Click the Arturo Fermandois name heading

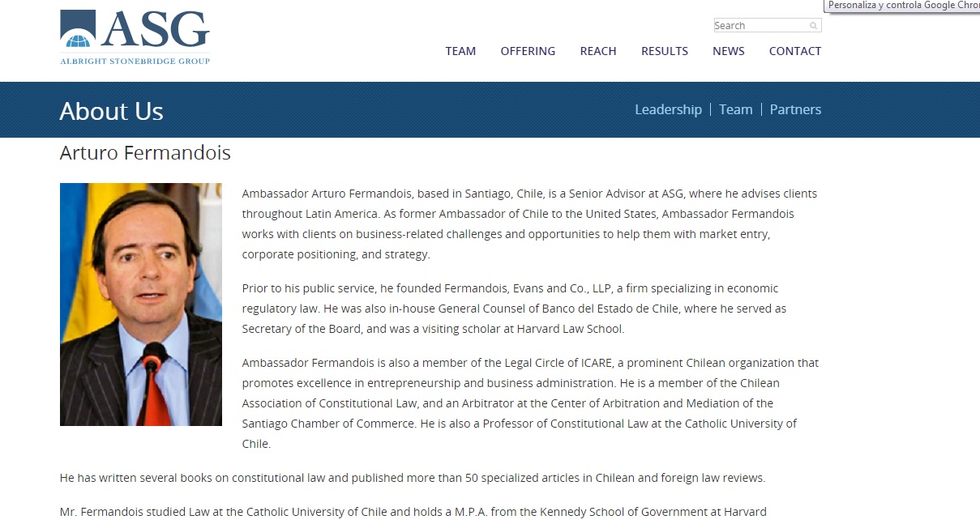click(x=145, y=152)
